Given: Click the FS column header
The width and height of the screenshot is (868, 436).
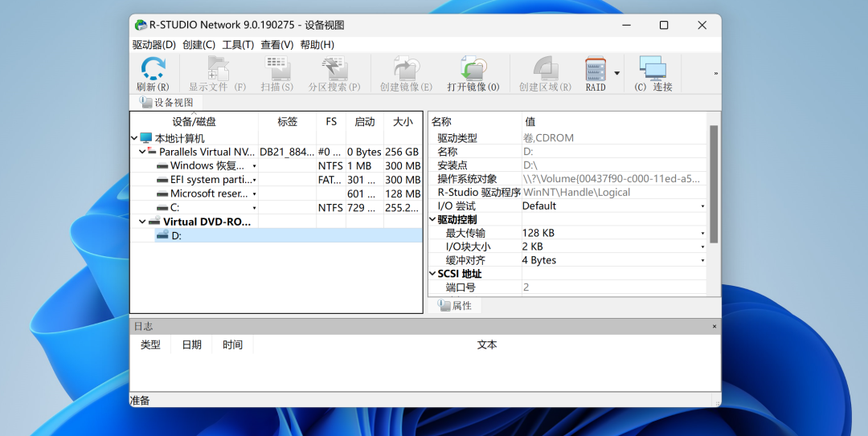Looking at the screenshot, I should pos(331,122).
